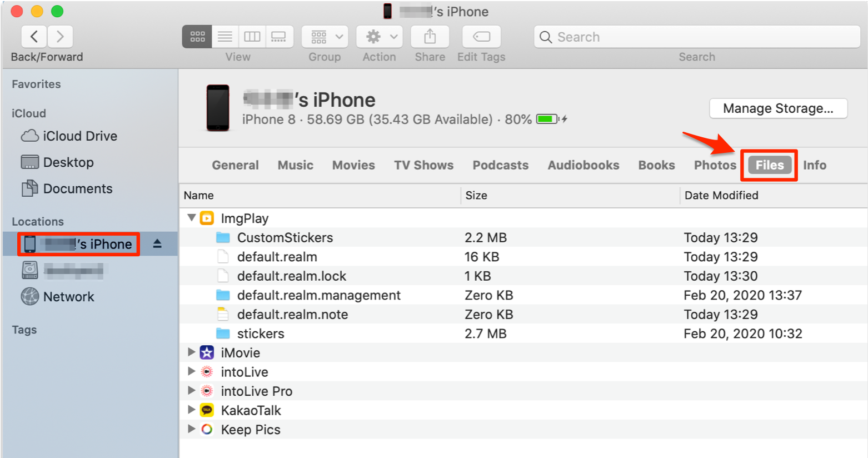Screen dimensions: 868x458
Task: Open the TV Shows tab
Action: [x=424, y=165]
